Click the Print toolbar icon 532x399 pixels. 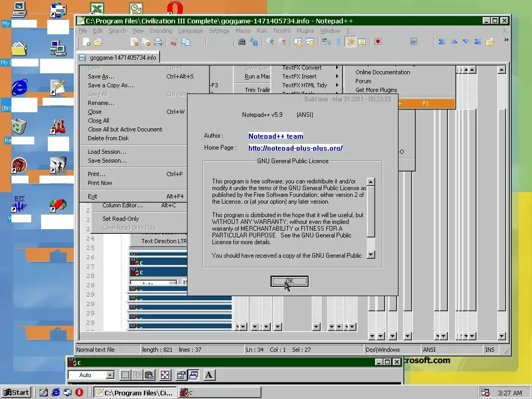[x=158, y=42]
